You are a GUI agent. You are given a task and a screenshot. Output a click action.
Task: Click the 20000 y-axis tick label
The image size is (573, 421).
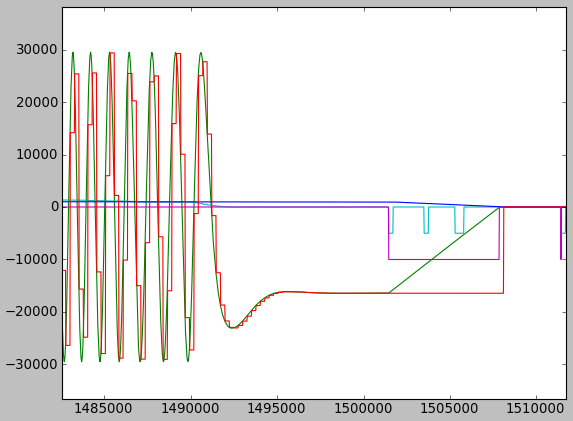point(37,103)
